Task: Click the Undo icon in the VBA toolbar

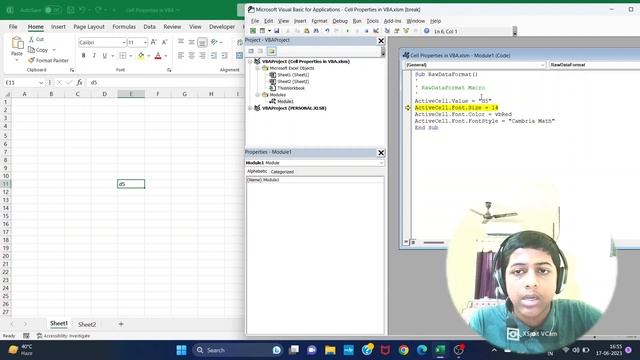Action: [x=327, y=31]
